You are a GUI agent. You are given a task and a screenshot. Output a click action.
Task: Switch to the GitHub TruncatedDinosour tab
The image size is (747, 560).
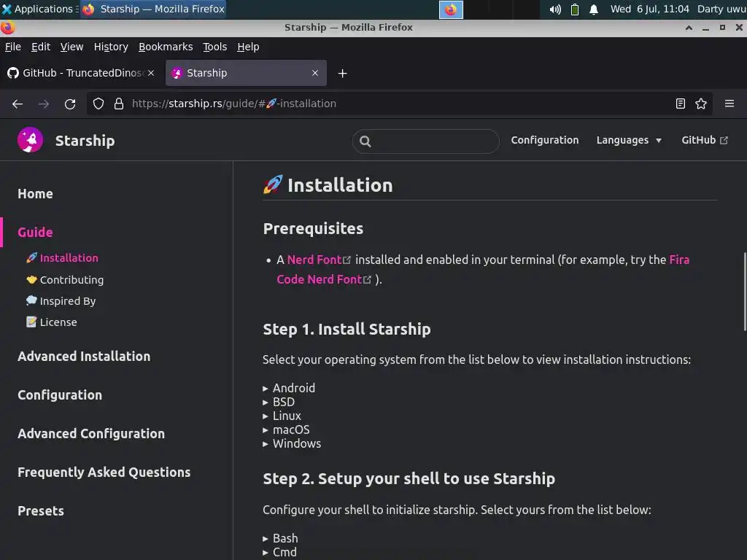point(80,73)
